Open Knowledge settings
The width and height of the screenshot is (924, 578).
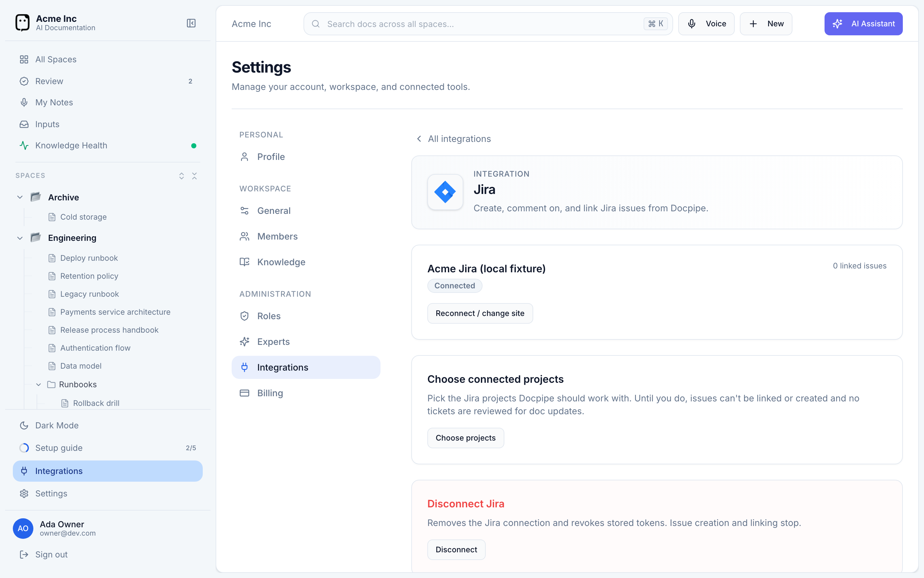point(306,262)
